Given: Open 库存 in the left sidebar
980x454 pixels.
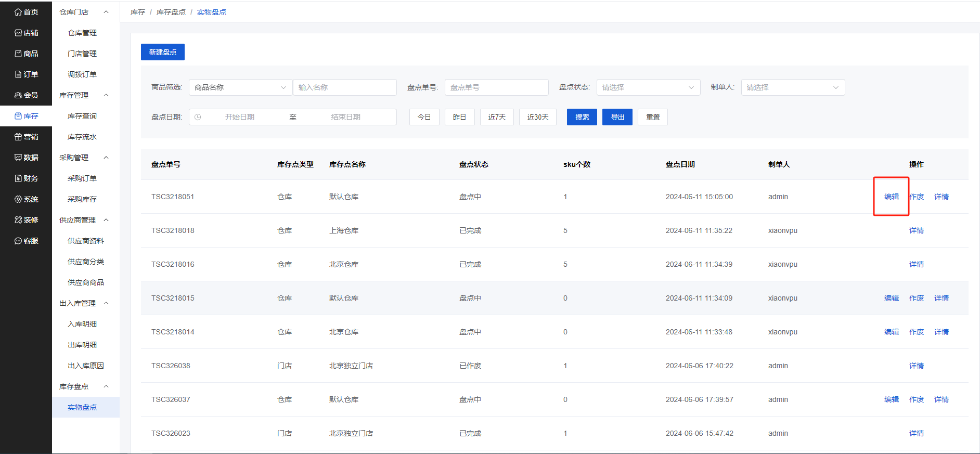Looking at the screenshot, I should coord(26,116).
